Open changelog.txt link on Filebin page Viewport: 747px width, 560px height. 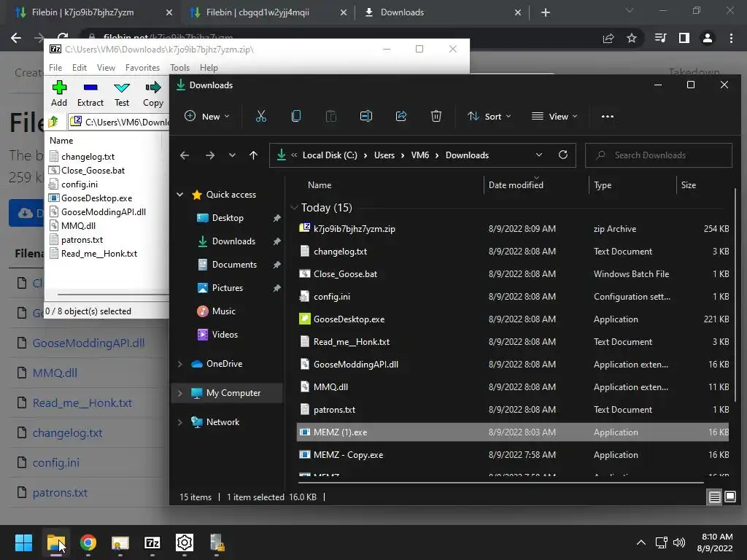coord(67,433)
